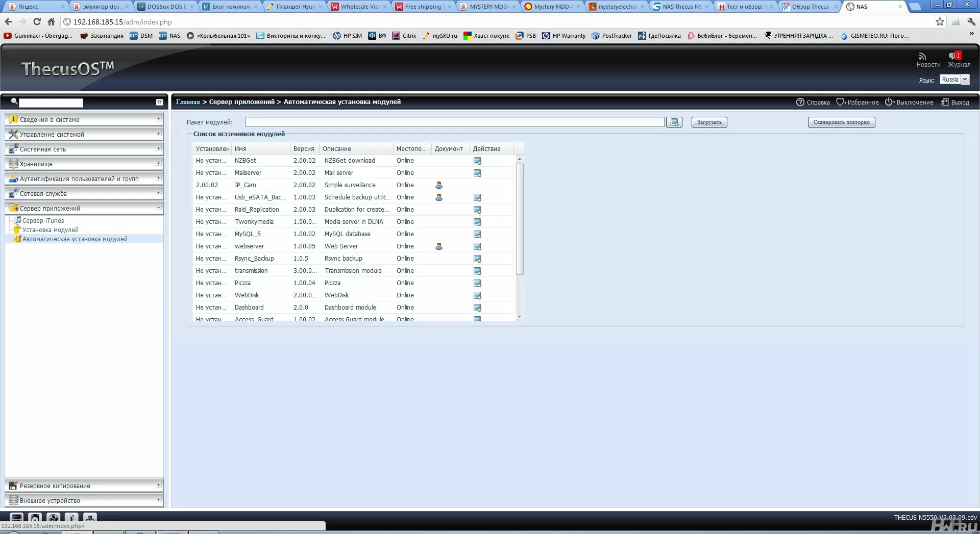Sort modules by Версия column header

coord(304,149)
